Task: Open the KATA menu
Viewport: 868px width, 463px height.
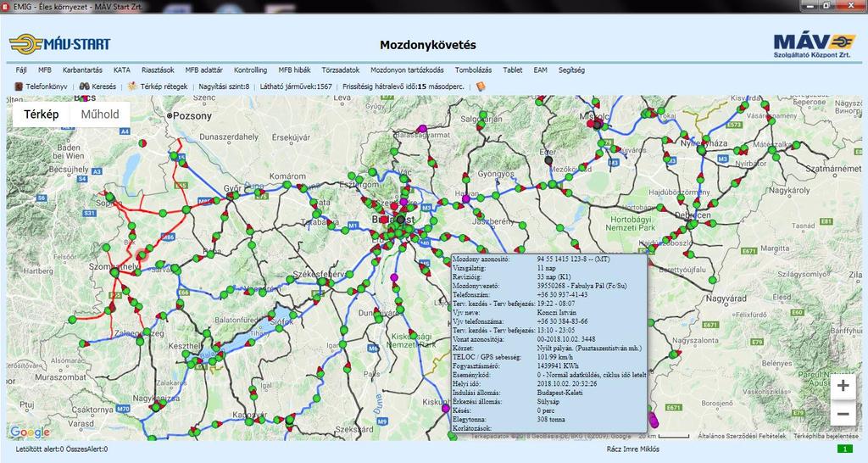Action: point(122,70)
